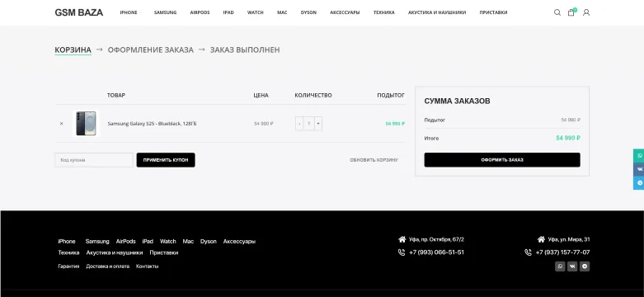Remove Samsung Galaxy S25 from cart

[62, 123]
